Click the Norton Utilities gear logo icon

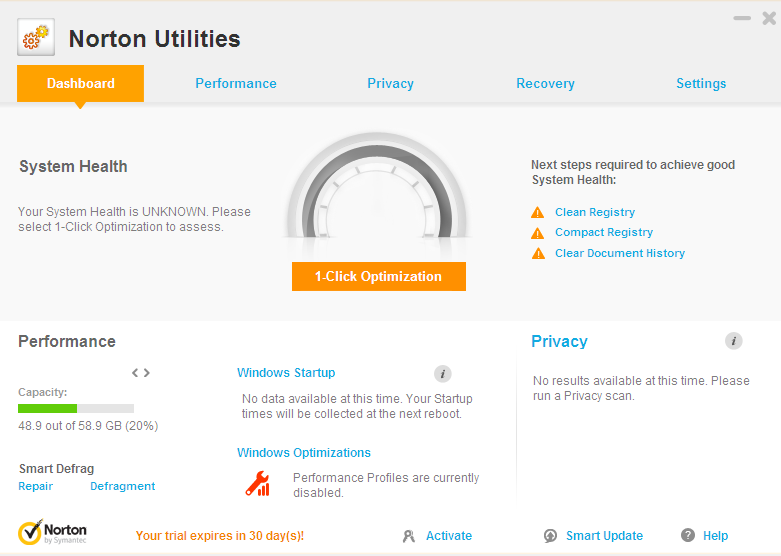pos(36,38)
